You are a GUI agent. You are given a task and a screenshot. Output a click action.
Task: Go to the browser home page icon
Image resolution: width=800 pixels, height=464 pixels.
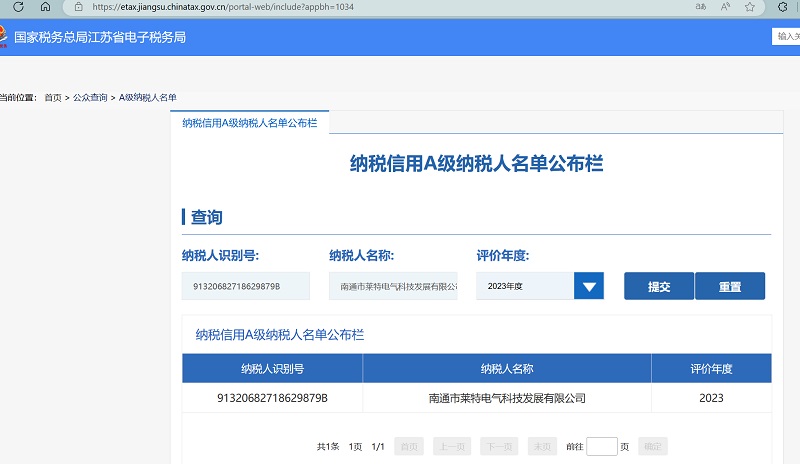[x=45, y=7]
